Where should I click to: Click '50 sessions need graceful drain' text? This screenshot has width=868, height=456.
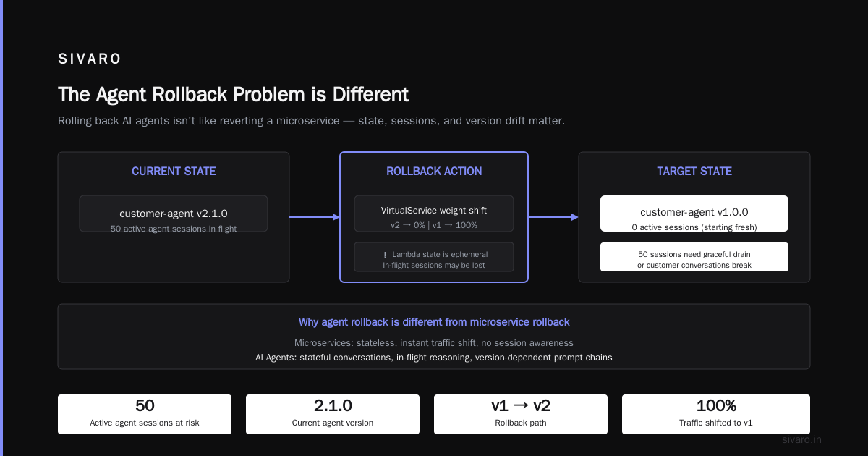pyautogui.click(x=694, y=254)
